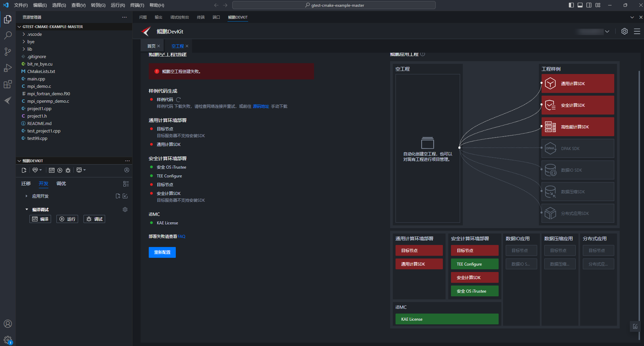Viewport: 644px width, 346px height.
Task: Expand the .vscode folder
Action: point(24,34)
